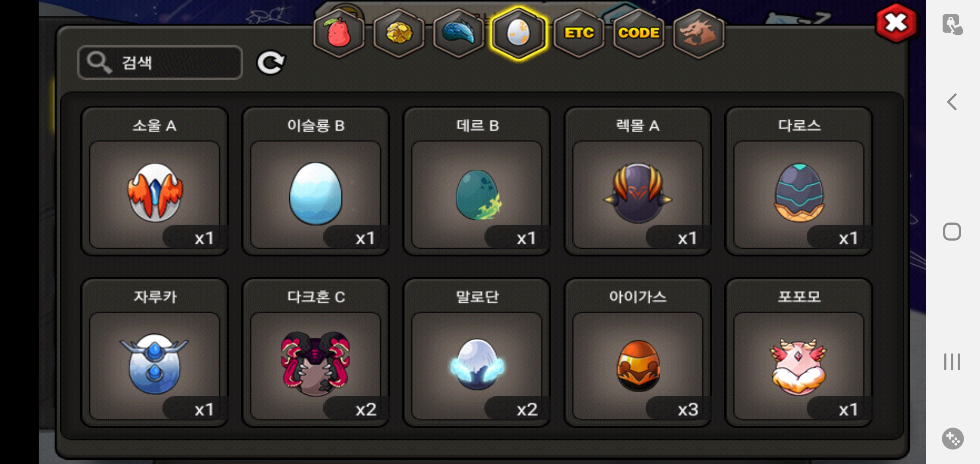Switch to the ETC tab
The image size is (980, 464).
(579, 34)
